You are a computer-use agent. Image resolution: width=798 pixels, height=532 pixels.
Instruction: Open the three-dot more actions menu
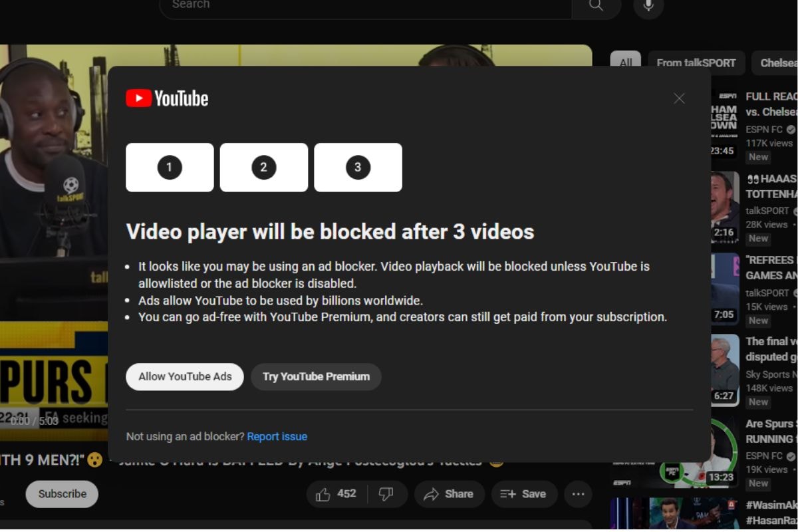coord(578,494)
